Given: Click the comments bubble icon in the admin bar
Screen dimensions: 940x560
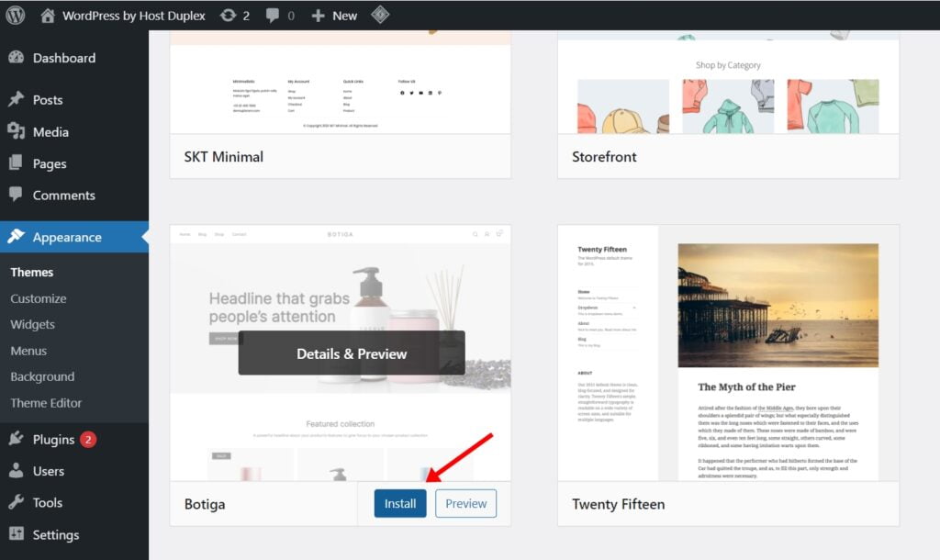Looking at the screenshot, I should click(x=270, y=14).
